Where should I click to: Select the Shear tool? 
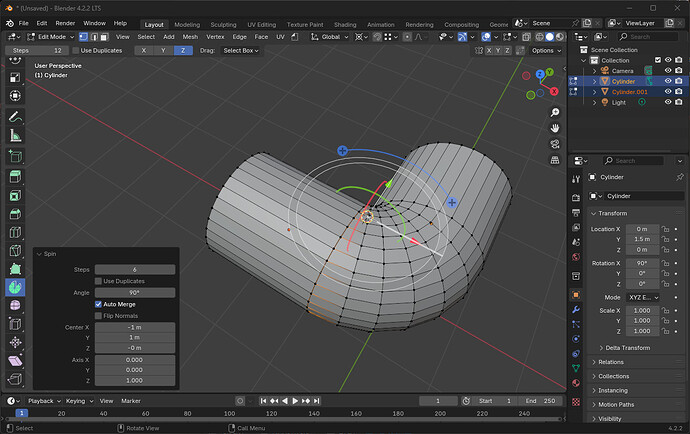click(15, 361)
